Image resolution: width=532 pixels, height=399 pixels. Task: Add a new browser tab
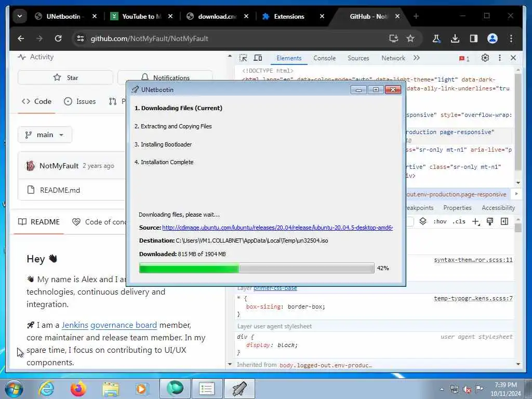click(x=416, y=16)
